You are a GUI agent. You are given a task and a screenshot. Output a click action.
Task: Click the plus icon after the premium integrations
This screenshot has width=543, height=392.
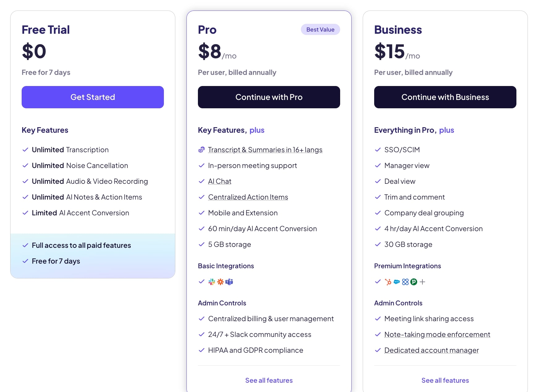pos(422,282)
